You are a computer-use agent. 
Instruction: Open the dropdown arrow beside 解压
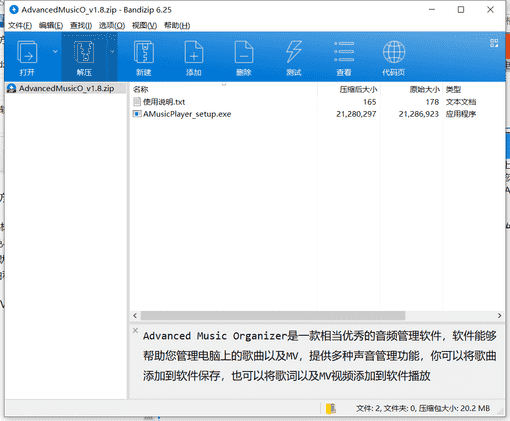[112, 51]
